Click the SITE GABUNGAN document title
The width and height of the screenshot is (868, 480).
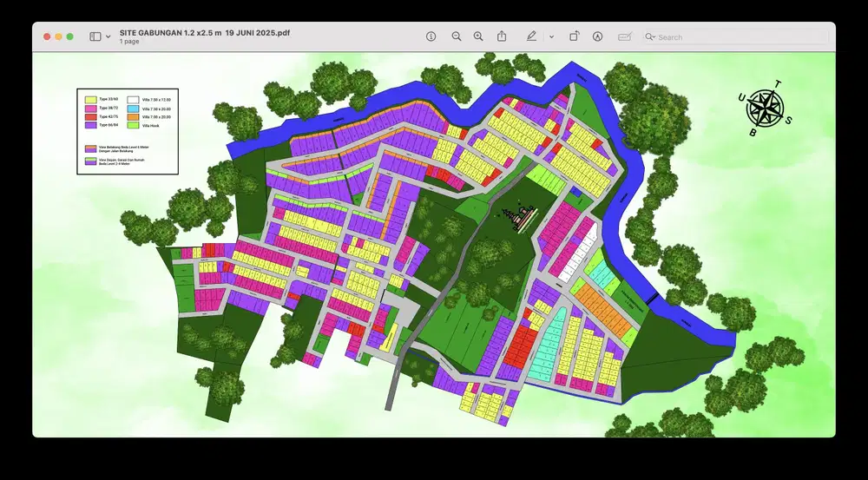(205, 32)
